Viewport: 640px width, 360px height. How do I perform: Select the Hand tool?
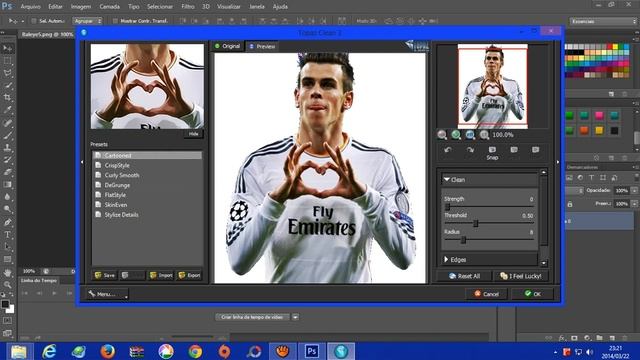(7, 272)
